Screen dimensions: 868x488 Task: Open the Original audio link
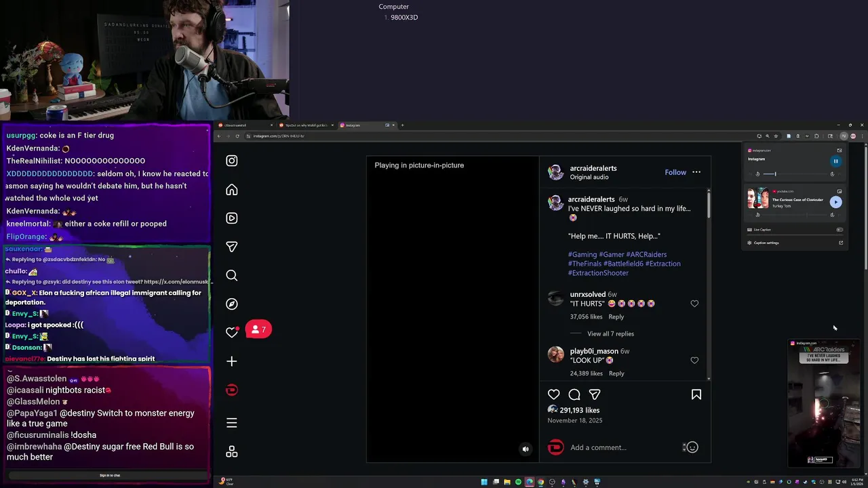coord(589,178)
